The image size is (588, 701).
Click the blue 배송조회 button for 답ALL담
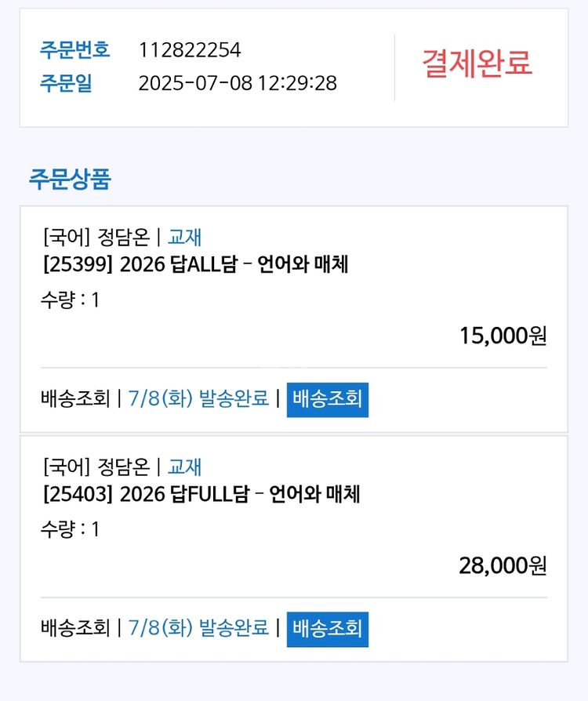[327, 399]
